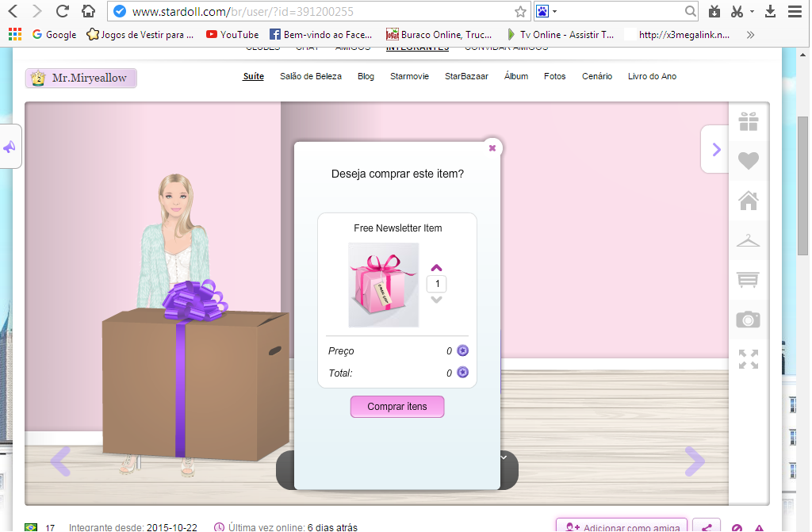Click the page vertical scrollbar thumb
The image size is (812, 532).
pyautogui.click(x=802, y=186)
